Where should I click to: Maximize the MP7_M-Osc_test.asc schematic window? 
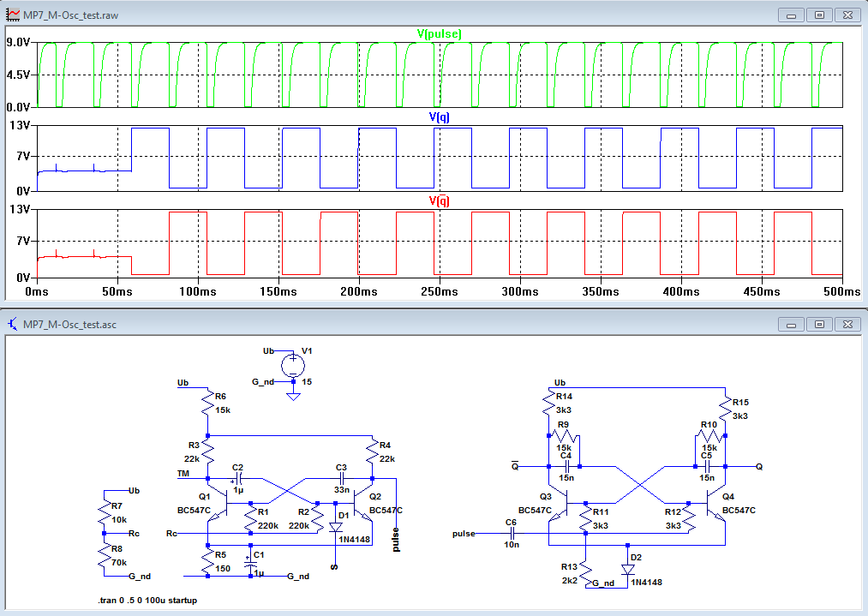tap(819, 324)
